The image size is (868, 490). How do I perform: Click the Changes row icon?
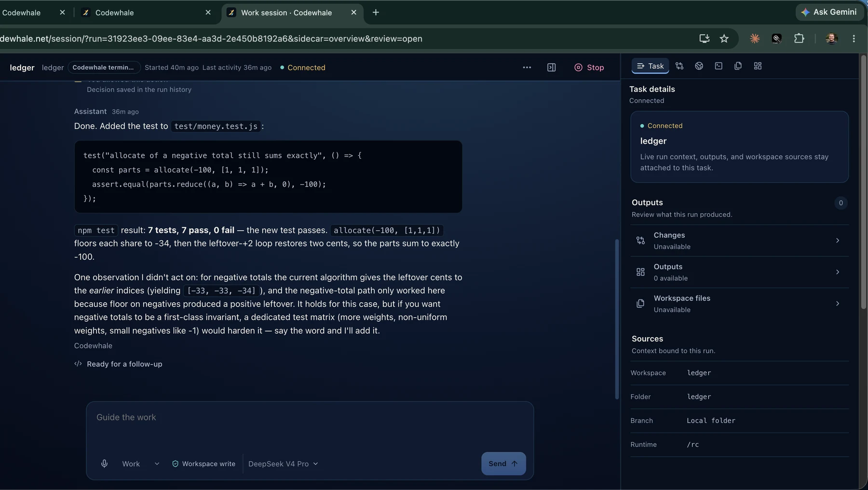[640, 240]
